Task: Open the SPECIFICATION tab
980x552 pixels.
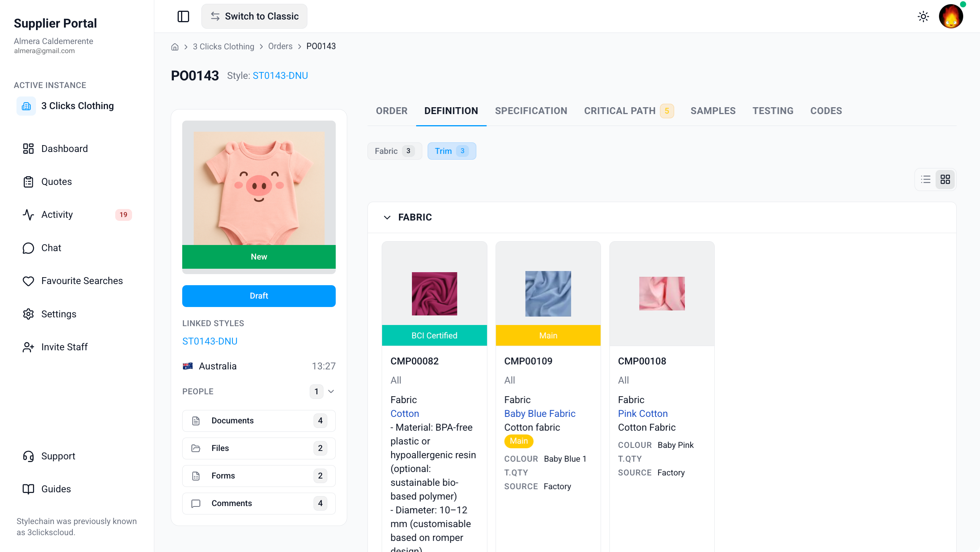Action: click(531, 111)
